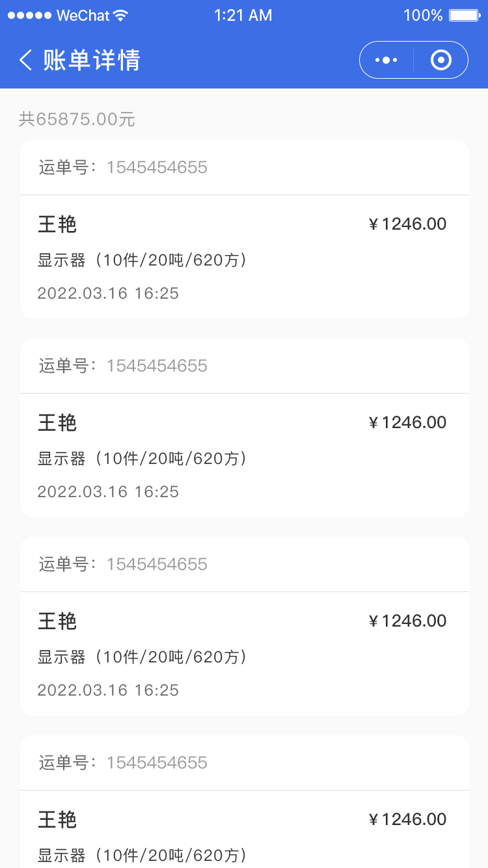This screenshot has width=488, height=868.
Task: Select the second card's 运单号 row
Action: (124, 366)
